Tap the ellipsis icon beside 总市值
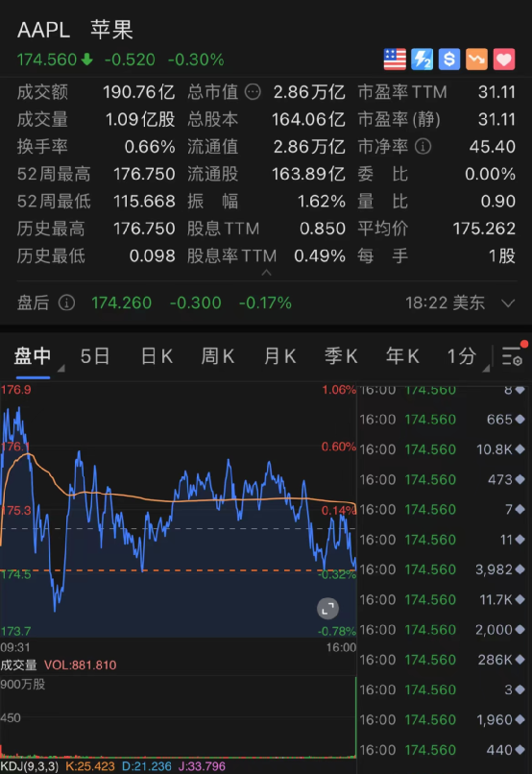This screenshot has width=532, height=774. 253,92
